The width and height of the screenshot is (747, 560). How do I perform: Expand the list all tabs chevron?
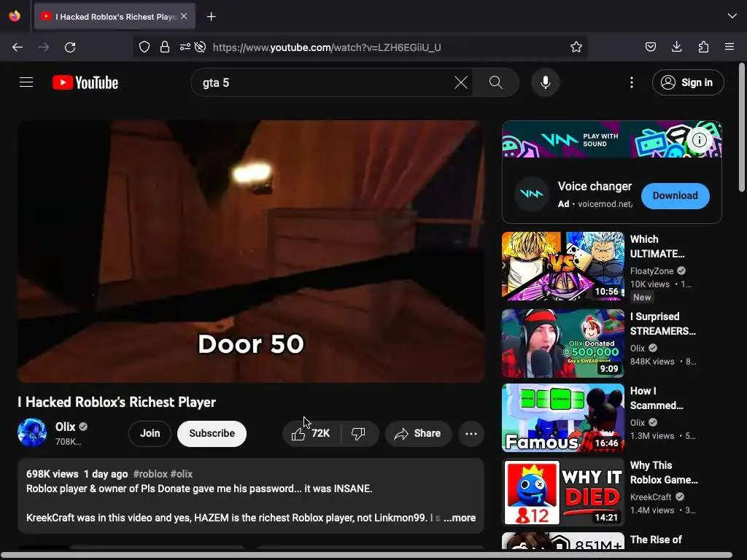[732, 16]
